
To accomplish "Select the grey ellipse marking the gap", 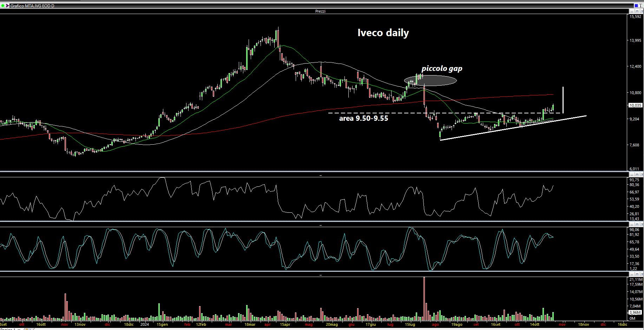I will 431,81.
